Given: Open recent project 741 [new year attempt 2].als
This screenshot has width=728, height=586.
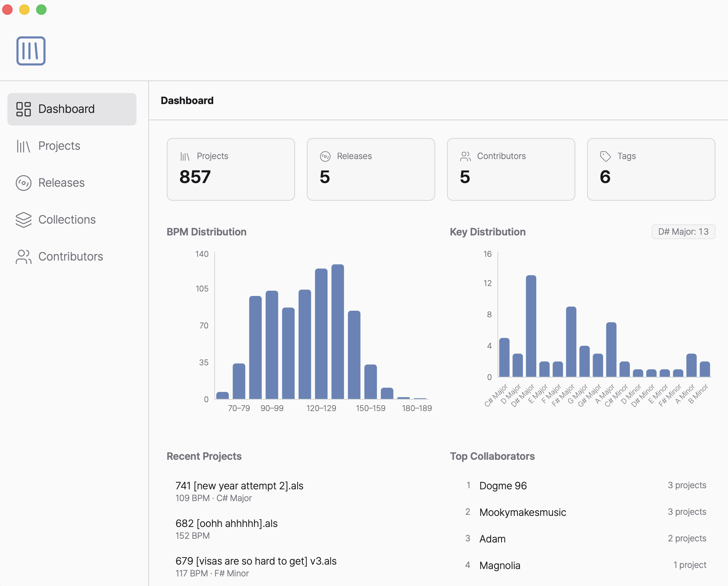Looking at the screenshot, I should (239, 486).
